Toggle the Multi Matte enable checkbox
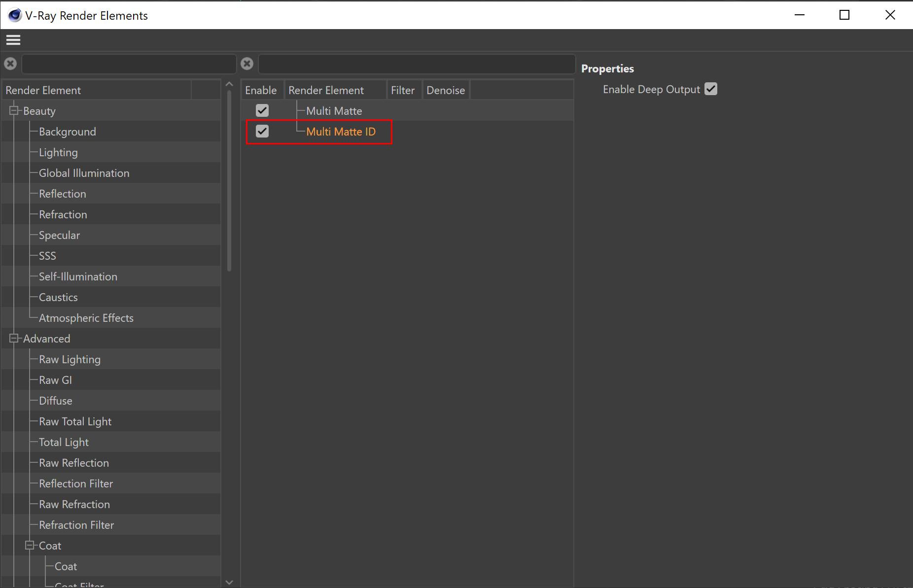This screenshot has height=588, width=913. [262, 110]
